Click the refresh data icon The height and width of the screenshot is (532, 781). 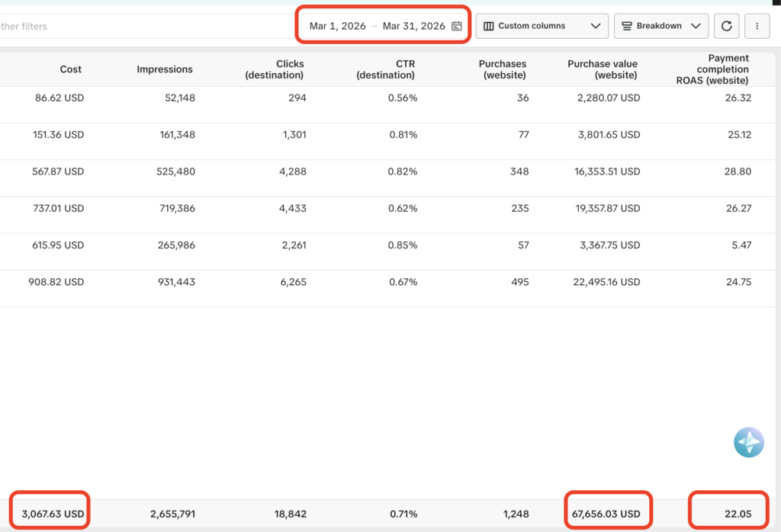(726, 26)
